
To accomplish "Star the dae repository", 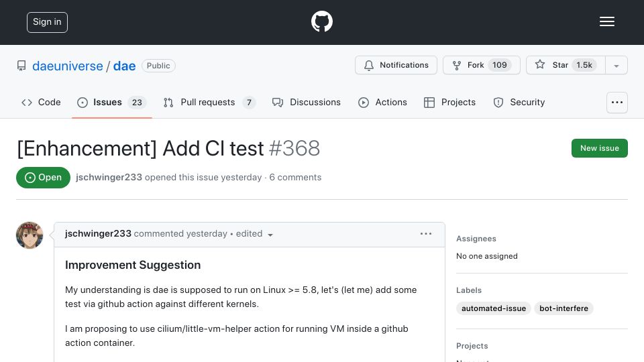I will (566, 65).
